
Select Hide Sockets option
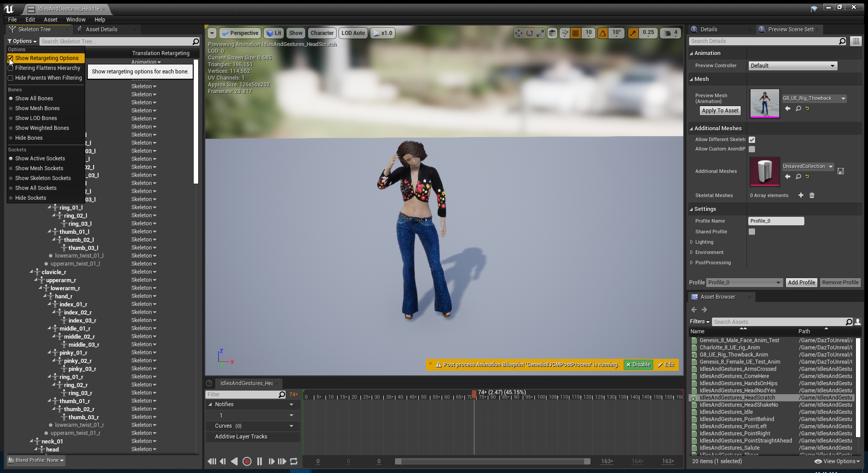click(x=30, y=198)
